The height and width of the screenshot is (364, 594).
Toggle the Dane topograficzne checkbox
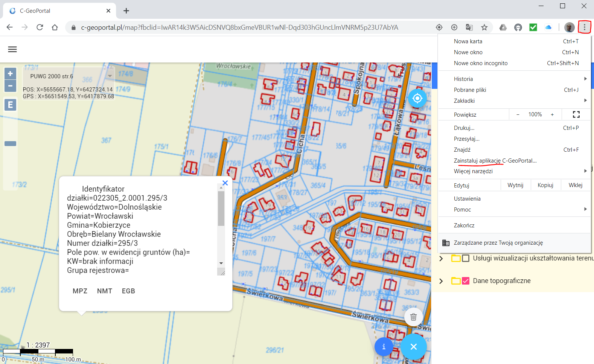[466, 281]
